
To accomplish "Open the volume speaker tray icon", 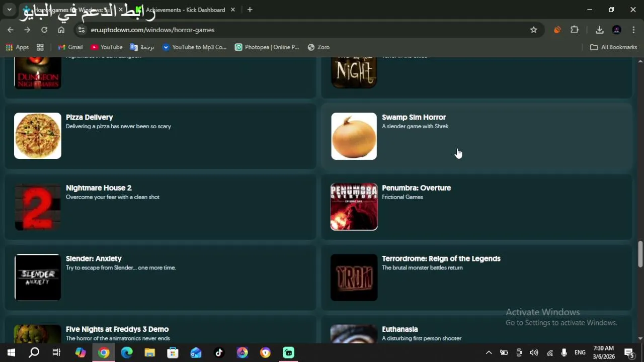I will (534, 352).
